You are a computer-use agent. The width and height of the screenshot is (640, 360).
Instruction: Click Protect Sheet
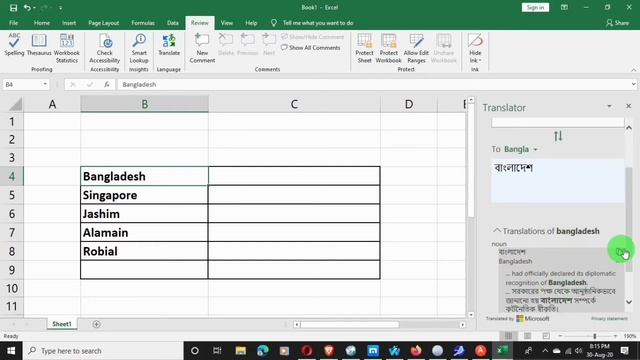364,48
